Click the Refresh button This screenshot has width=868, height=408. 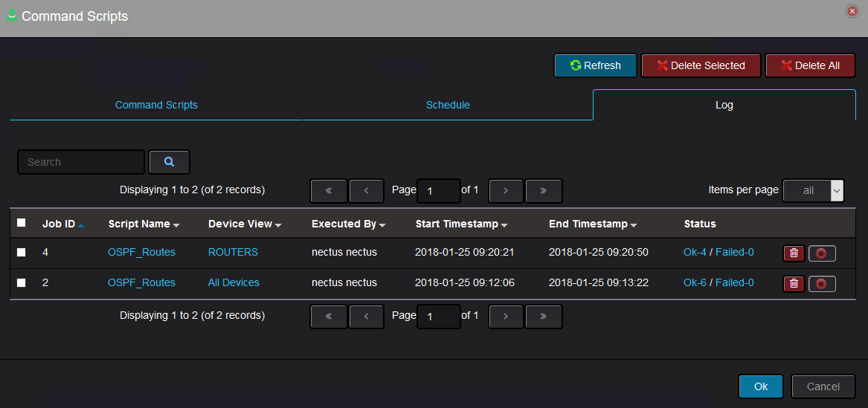click(x=596, y=65)
